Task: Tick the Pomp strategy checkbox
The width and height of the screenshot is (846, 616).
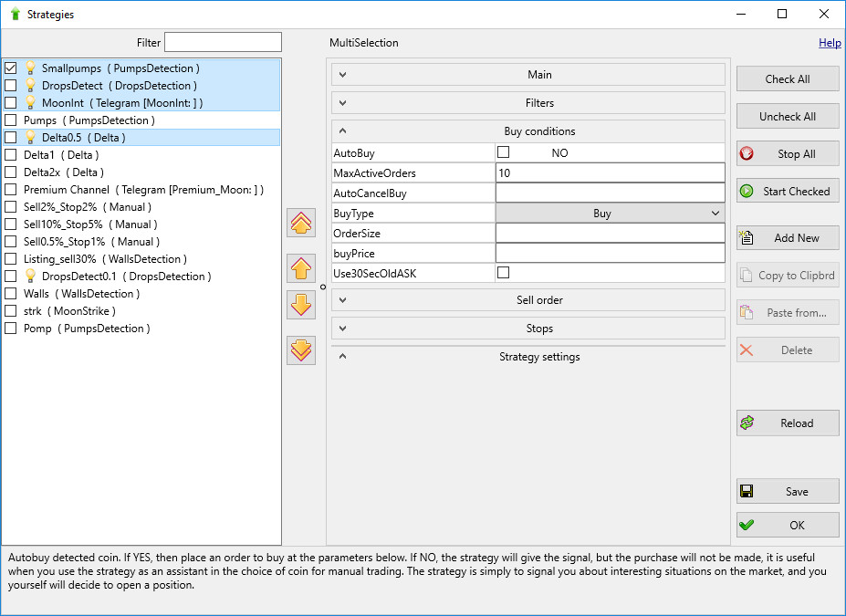Action: pos(11,328)
